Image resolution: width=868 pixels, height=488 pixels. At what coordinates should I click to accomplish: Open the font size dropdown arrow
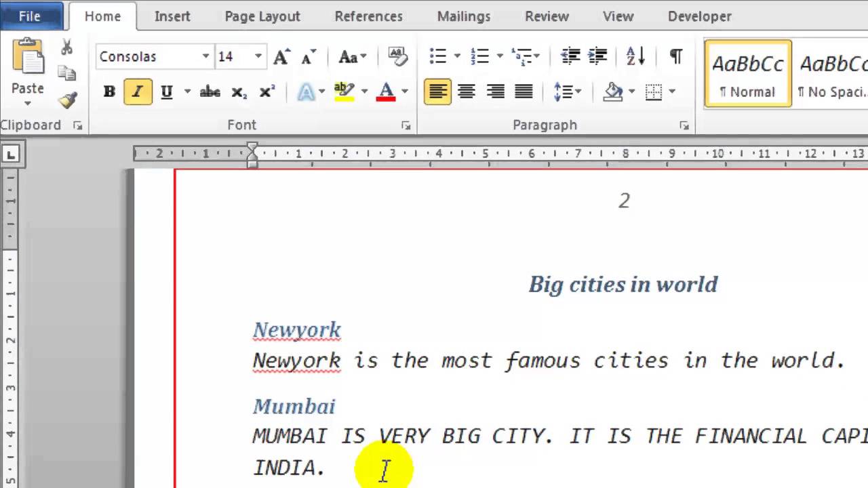click(x=258, y=56)
